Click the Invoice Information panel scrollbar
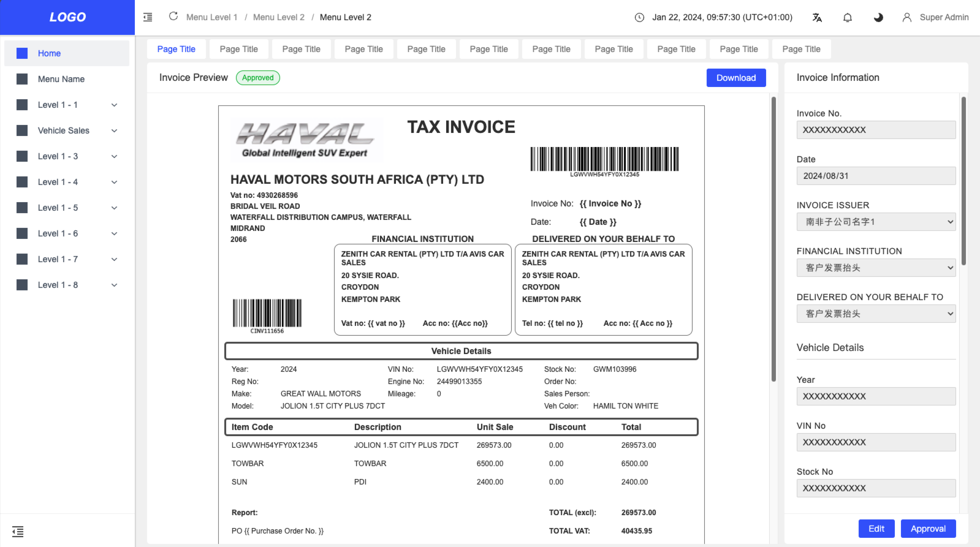 [x=963, y=181]
